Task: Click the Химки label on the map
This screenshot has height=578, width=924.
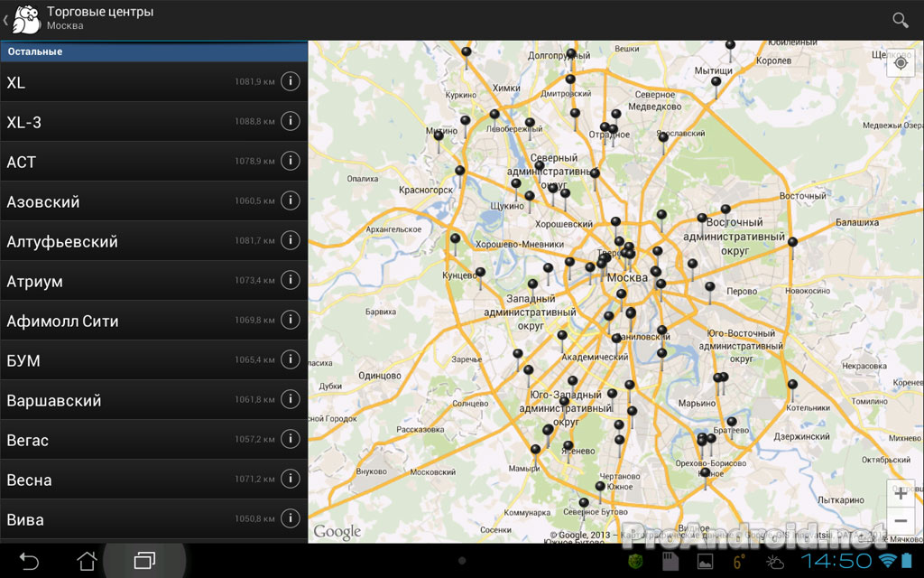Action: [x=506, y=88]
